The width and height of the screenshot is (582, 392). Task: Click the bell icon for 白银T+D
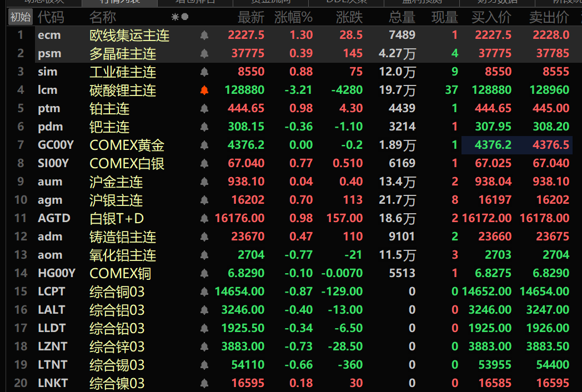204,218
